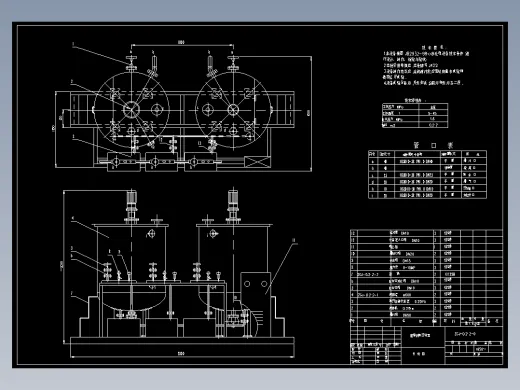520x390 pixels.
Task: Click the 管口表 table title
Action: click(433, 145)
